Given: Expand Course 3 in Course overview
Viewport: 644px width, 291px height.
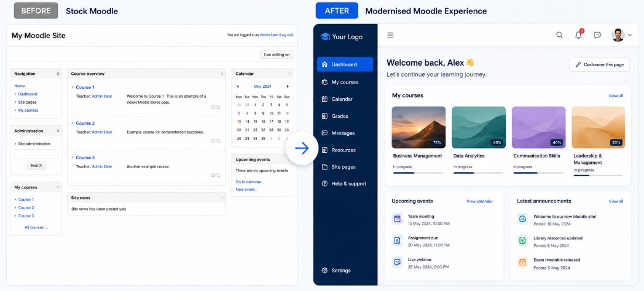Looking at the screenshot, I should [x=73, y=158].
